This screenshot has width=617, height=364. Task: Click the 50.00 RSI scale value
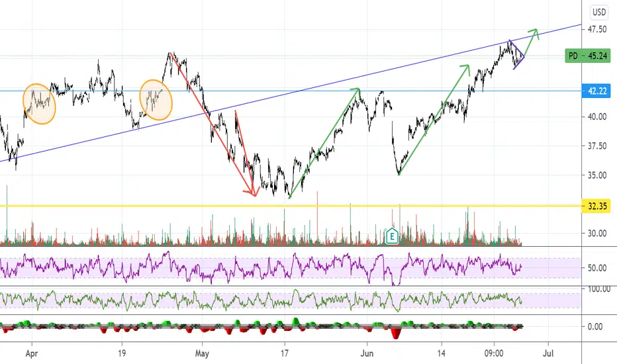pyautogui.click(x=597, y=268)
